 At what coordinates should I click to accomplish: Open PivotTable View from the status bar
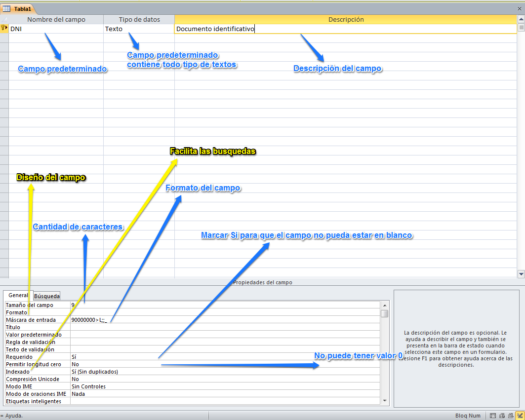point(502,415)
